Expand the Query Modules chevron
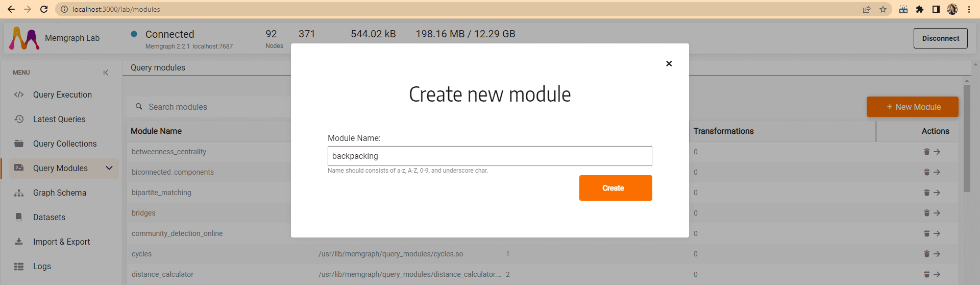The width and height of the screenshot is (980, 285). pos(109,168)
